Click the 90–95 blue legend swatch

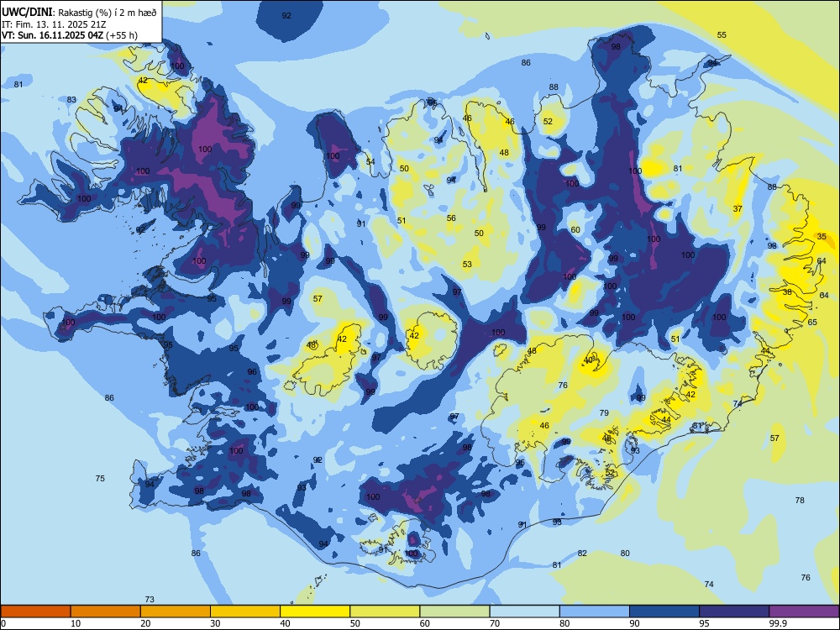(x=664, y=612)
